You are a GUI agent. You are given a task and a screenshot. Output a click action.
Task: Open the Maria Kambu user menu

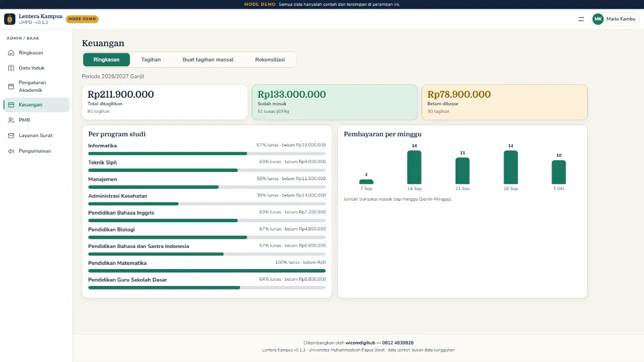tap(615, 19)
